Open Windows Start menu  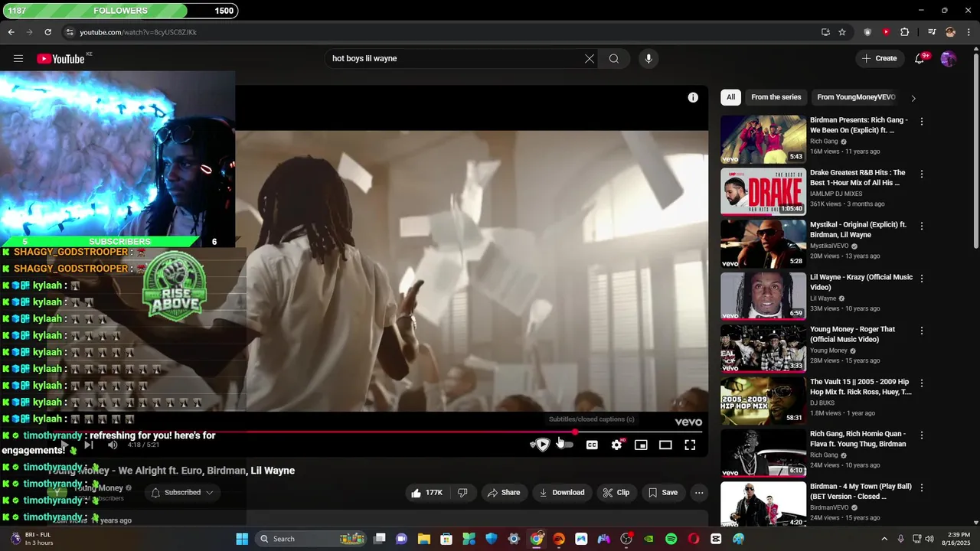(x=242, y=539)
